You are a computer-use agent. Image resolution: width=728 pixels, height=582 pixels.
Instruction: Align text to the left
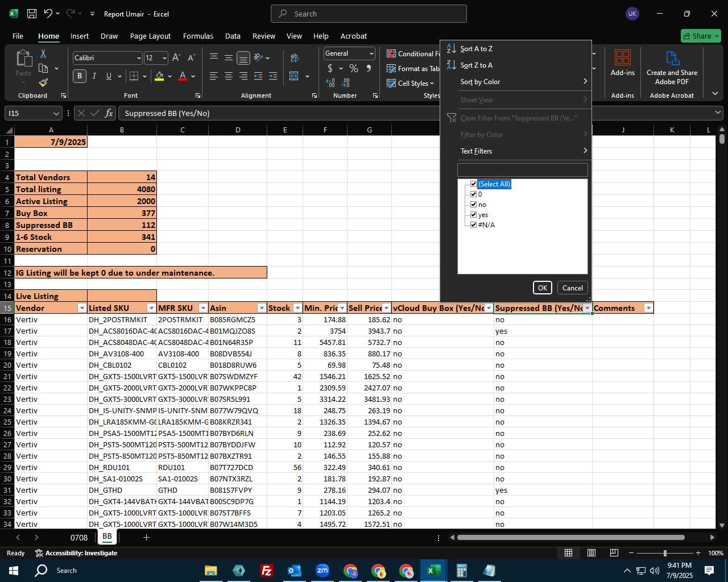[214, 76]
